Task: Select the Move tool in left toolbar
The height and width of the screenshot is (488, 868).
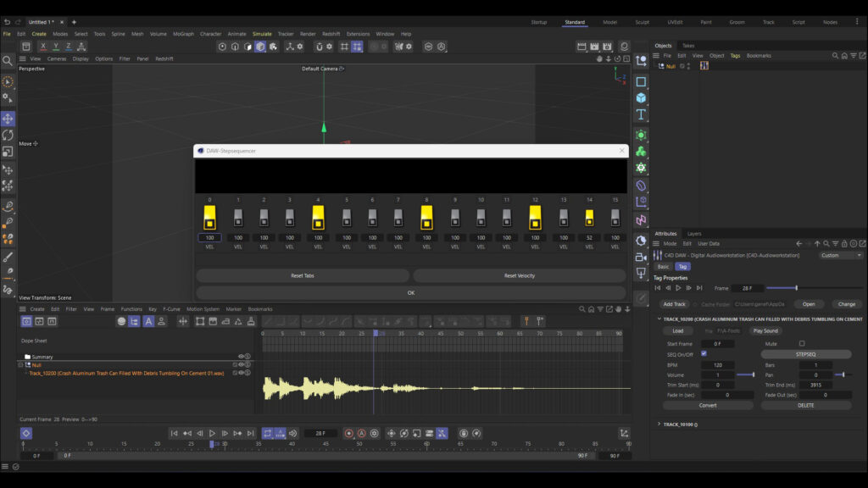Action: pos(8,119)
